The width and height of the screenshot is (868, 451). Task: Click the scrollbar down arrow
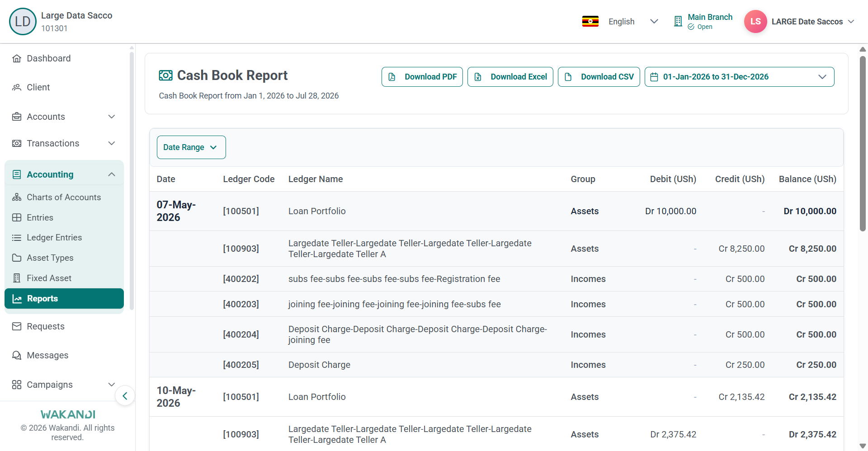pos(863,446)
